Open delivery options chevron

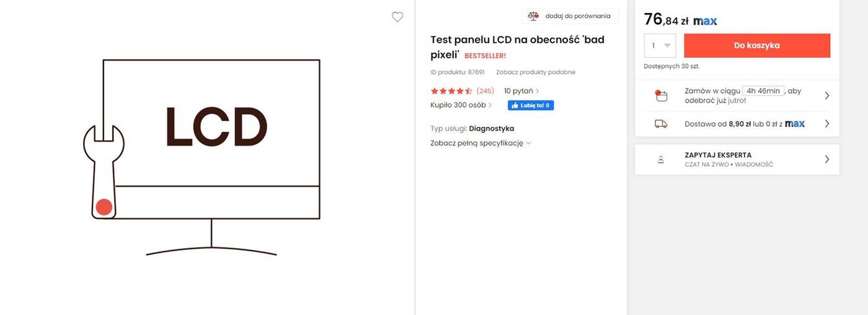pyautogui.click(x=827, y=124)
